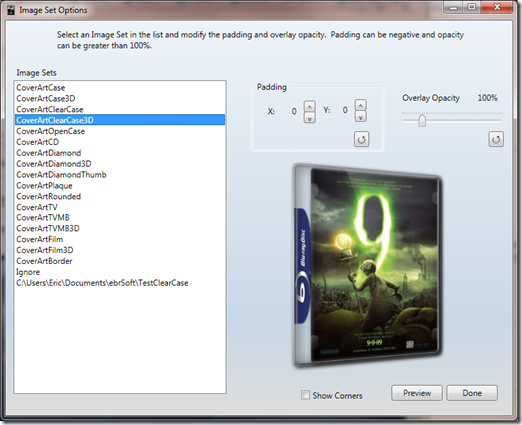Increase padding Y with the up arrow

361,105
